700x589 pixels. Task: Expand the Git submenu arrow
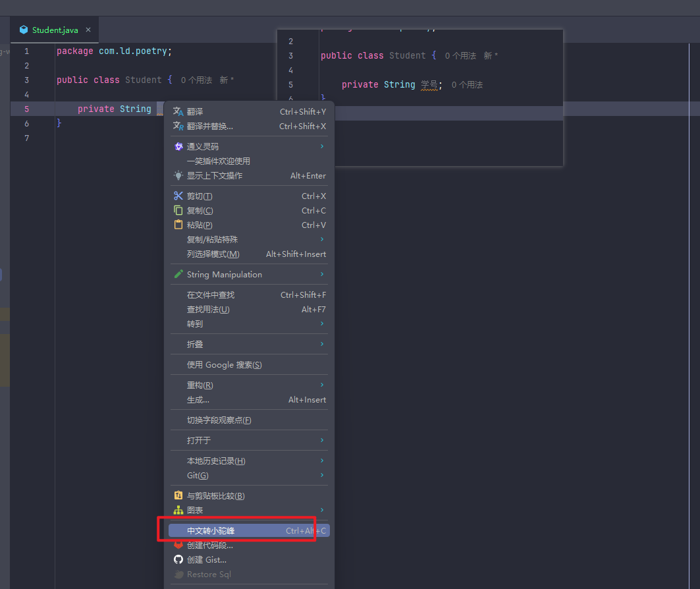(322, 475)
